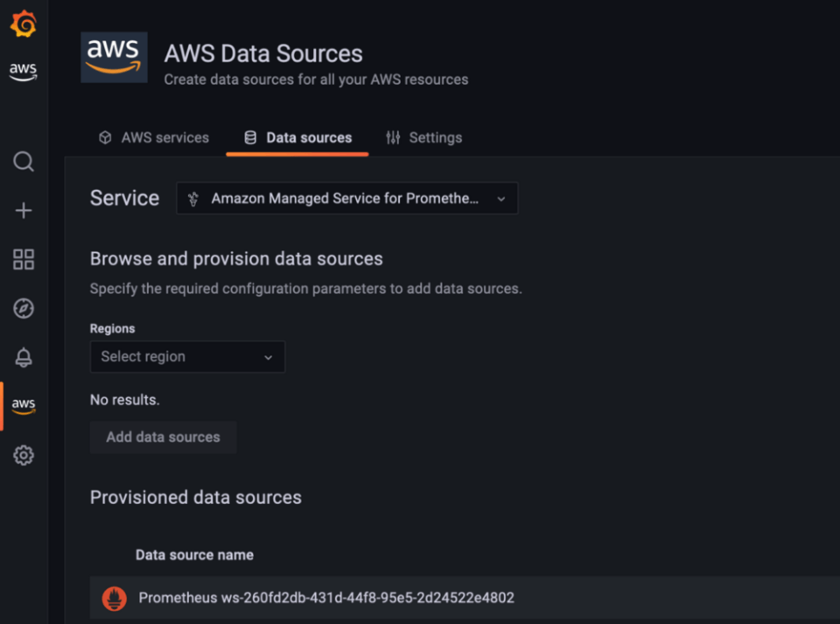Screen dimensions: 840x624
Task: Open Alerting via the bell icon
Action: 24,357
